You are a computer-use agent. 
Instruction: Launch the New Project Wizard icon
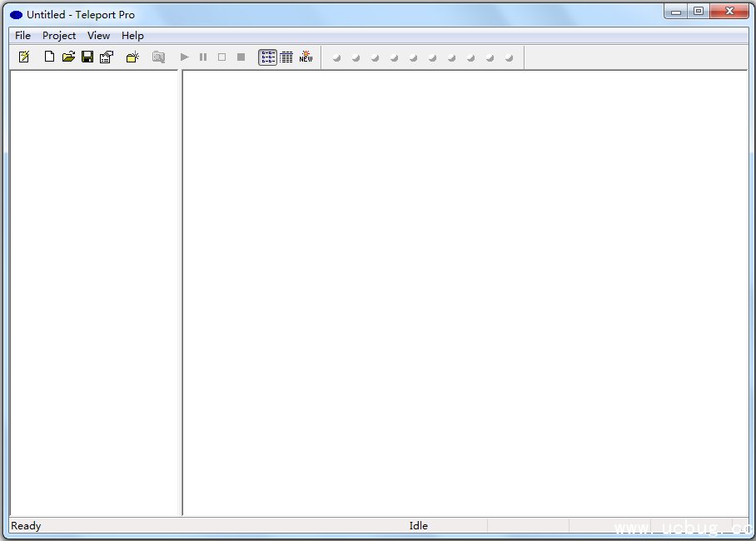coord(24,57)
